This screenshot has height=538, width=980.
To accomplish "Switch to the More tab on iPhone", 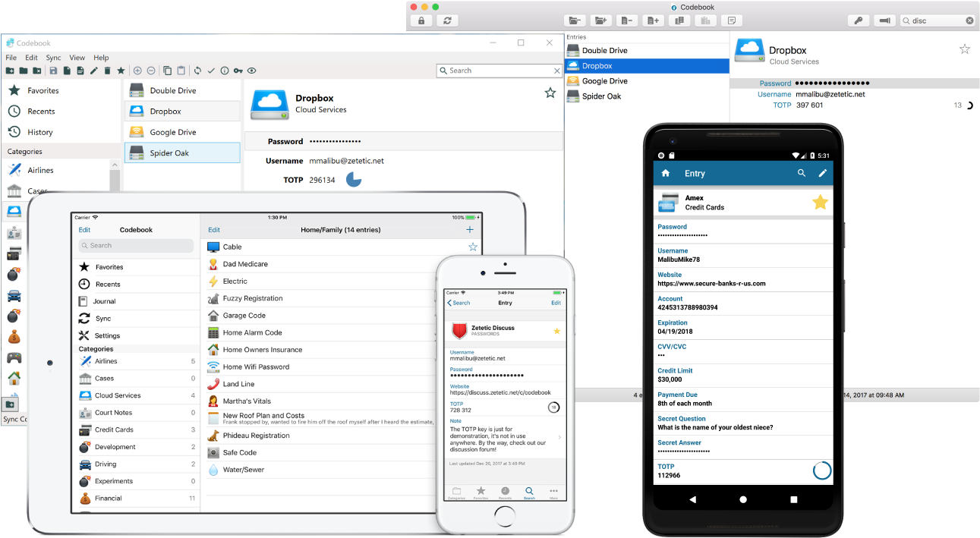I will pyautogui.click(x=553, y=492).
